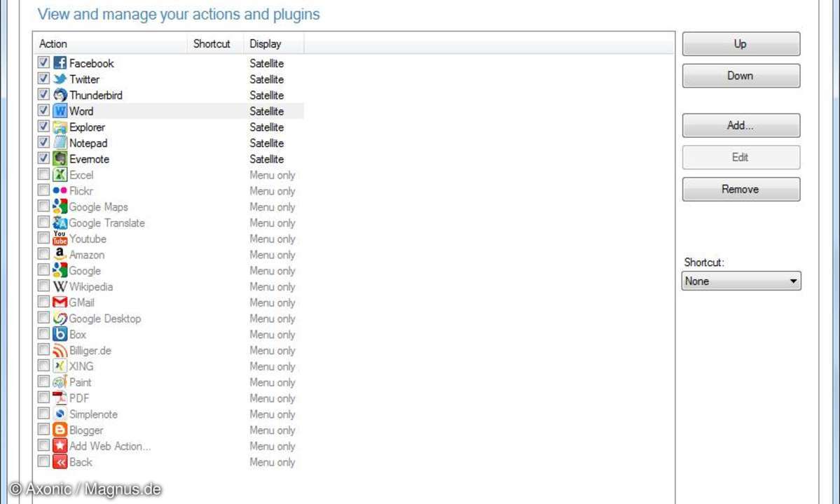Click the red Back arrow icon
This screenshot has height=504, width=840.
(60, 462)
